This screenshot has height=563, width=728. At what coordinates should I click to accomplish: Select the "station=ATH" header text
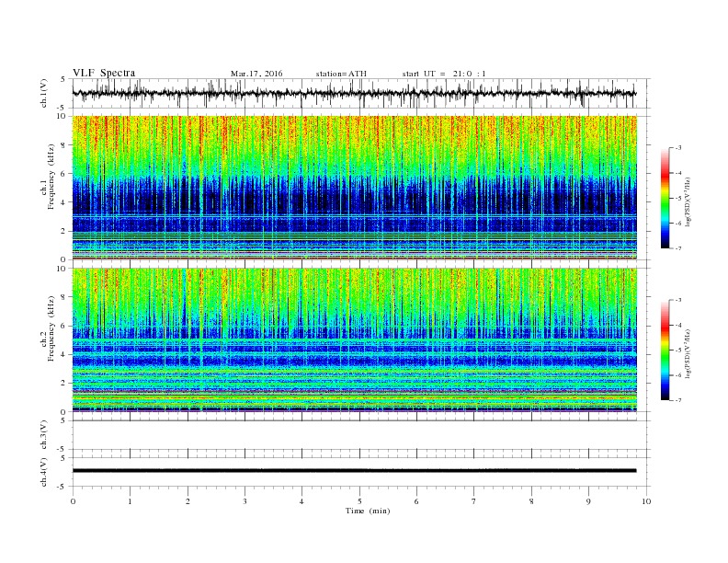point(341,74)
